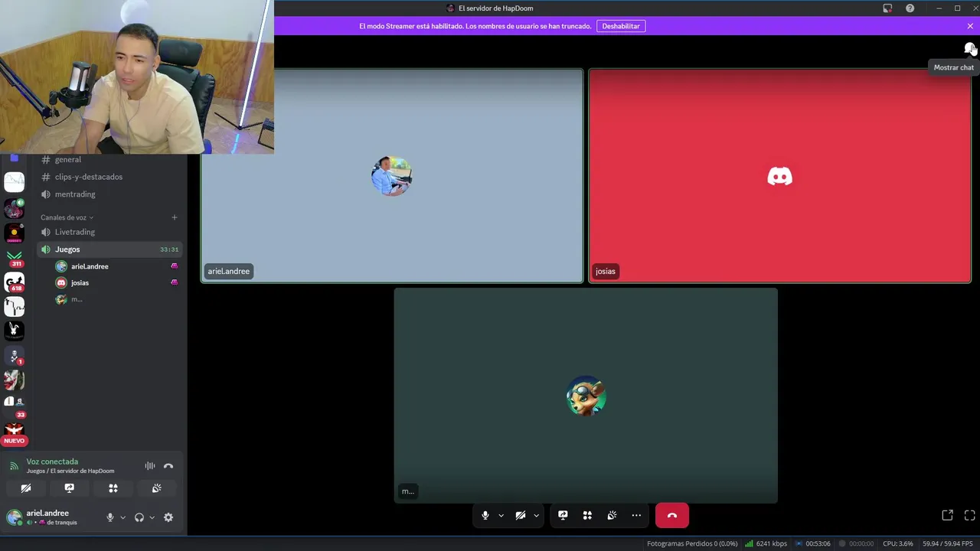Screen dimensions: 980x551
Task: Focus the m... participant video tile
Action: 586,396
